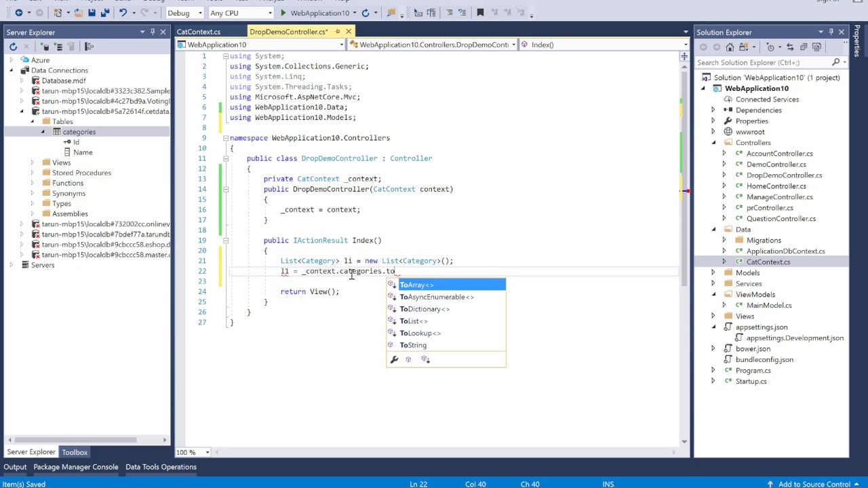
Task: Collapse the namespace WebApplication10.Controllers outline block
Action: coord(225,138)
